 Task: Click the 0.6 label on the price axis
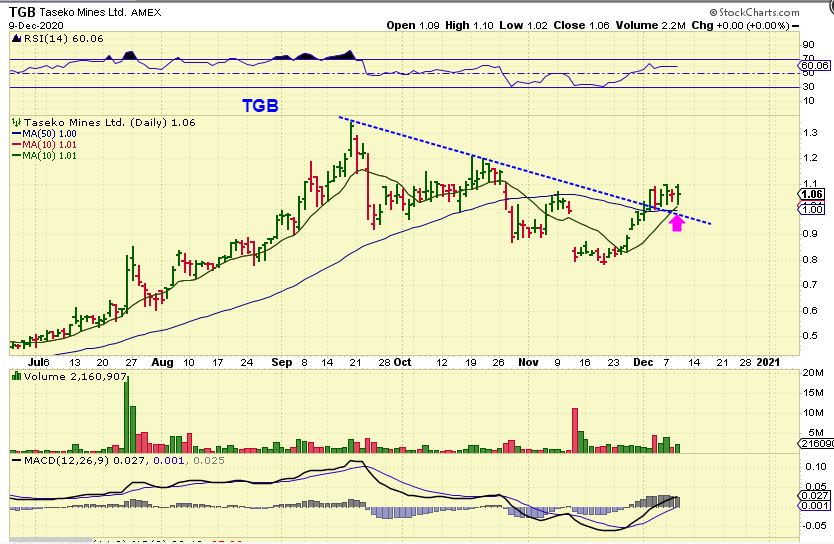pyautogui.click(x=810, y=311)
